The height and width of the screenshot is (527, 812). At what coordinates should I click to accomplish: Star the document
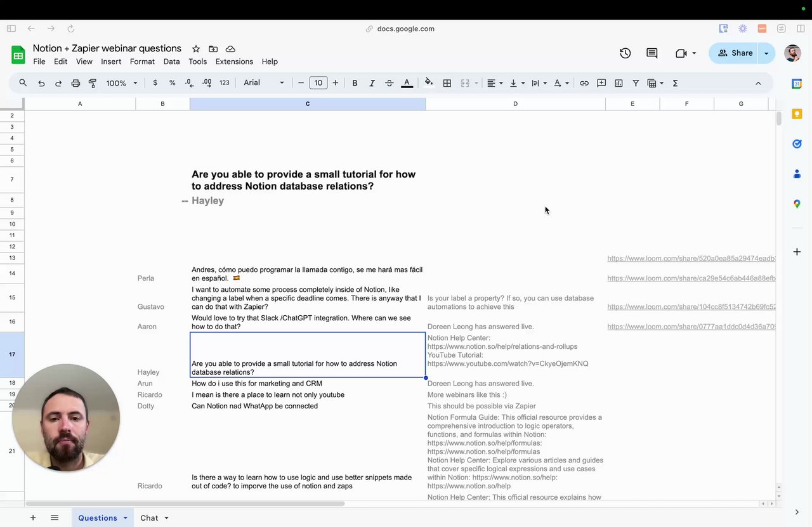coord(196,49)
